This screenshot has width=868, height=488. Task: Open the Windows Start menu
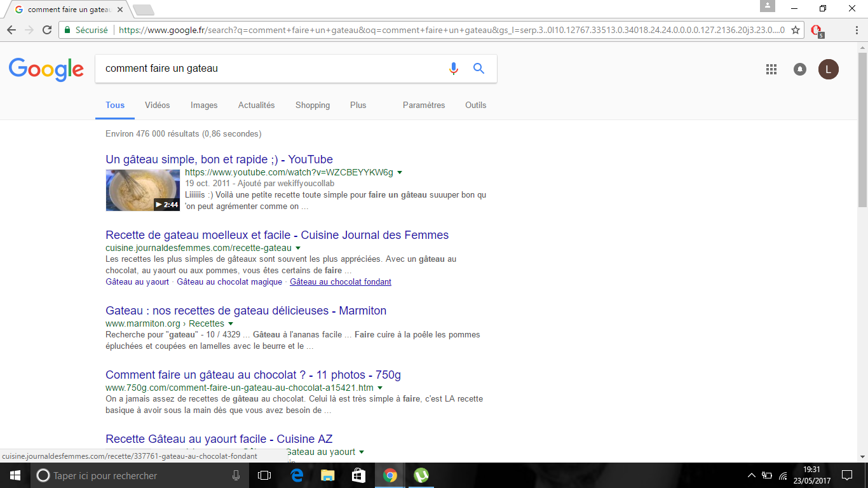(15, 475)
